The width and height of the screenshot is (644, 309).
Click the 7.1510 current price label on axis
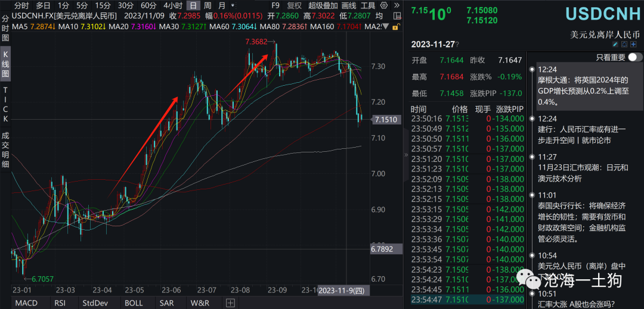tap(386, 120)
